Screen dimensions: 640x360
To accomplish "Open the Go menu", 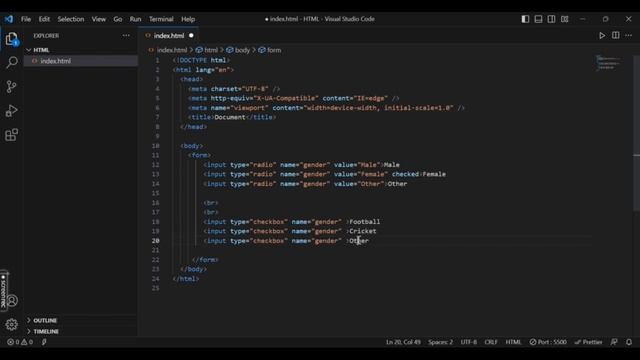I will 118,19.
